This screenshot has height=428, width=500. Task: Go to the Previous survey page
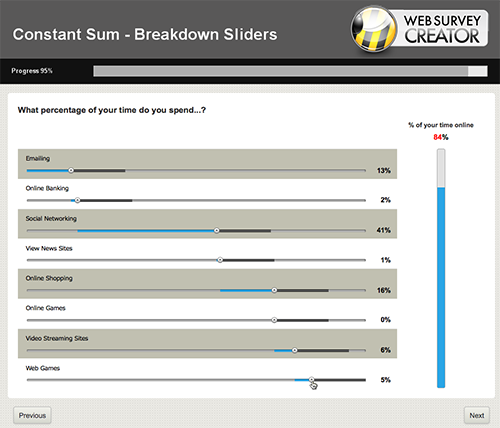point(32,415)
